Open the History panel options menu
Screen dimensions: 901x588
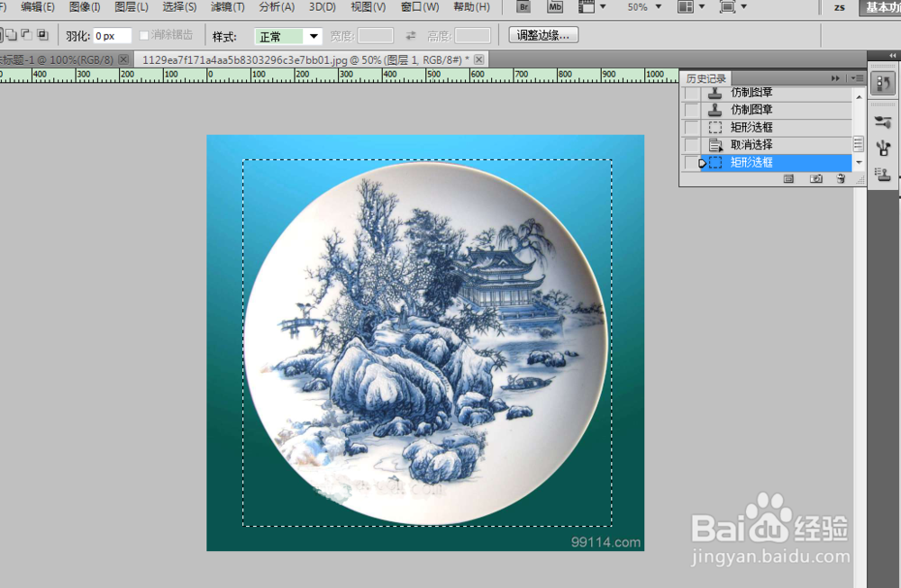858,78
